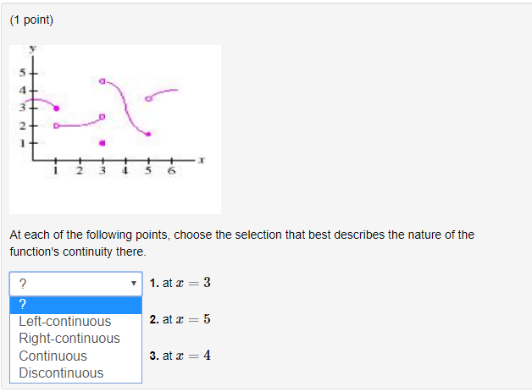This screenshot has width=532, height=392.
Task: Click the open circle above x = 5 on the graph
Action: (x=148, y=99)
